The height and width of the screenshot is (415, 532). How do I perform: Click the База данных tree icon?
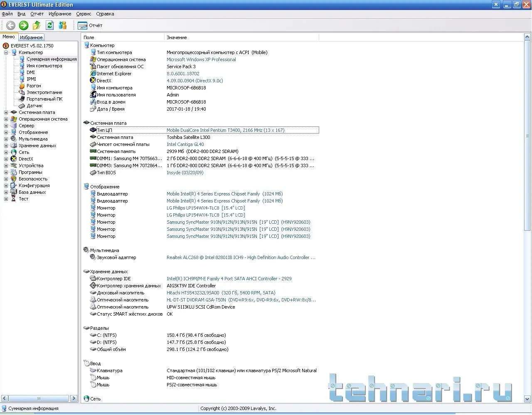pyautogui.click(x=14, y=192)
